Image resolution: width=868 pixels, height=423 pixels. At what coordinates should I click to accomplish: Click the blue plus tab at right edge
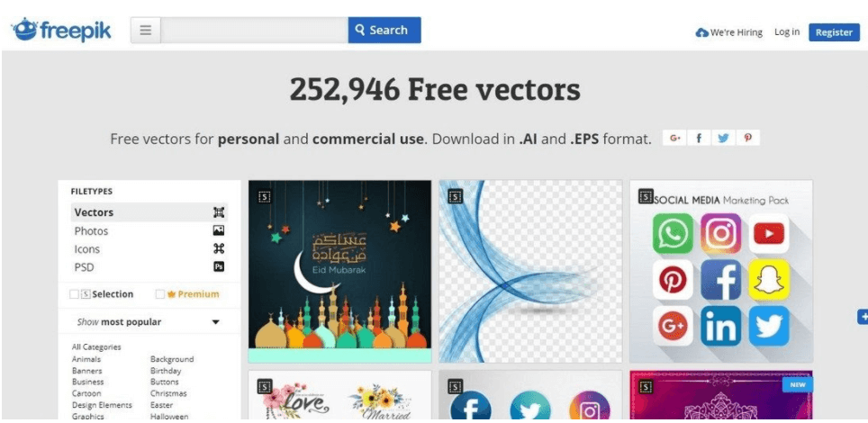pyautogui.click(x=863, y=317)
